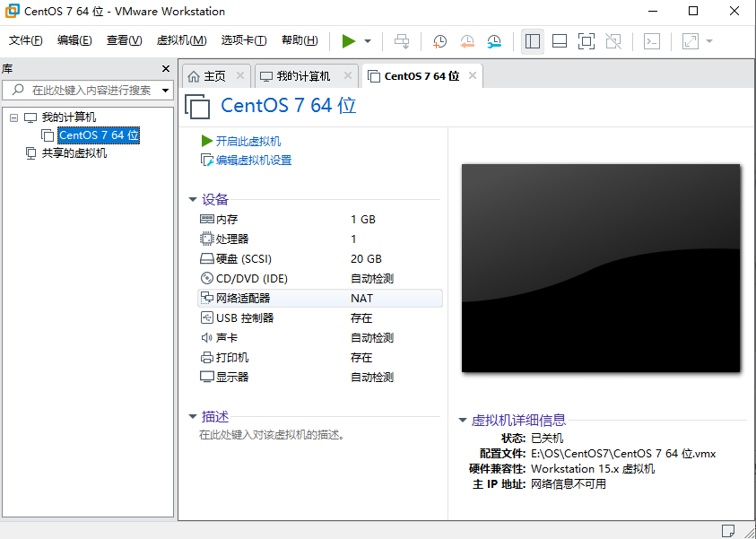Click the black virtual machine screen thumbnail
Screen dimensions: 756x539
601,268
